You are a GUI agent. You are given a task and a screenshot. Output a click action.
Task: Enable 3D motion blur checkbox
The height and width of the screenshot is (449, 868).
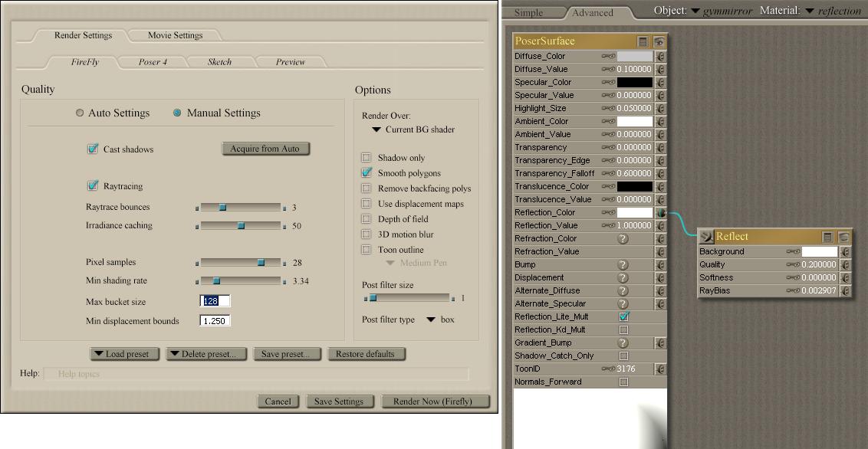point(366,234)
